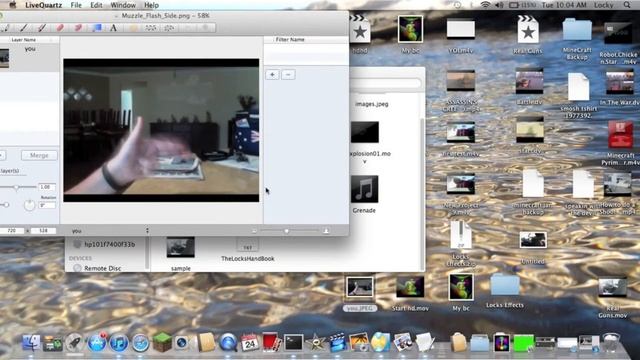Screen dimensions: 640x360
Task: Select the red Eraser tool in LiveQuartz toolbar
Action: [x=60, y=28]
